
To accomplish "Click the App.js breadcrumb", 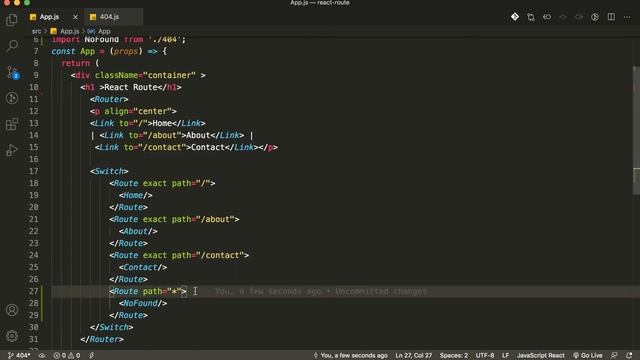I will tap(65, 31).
